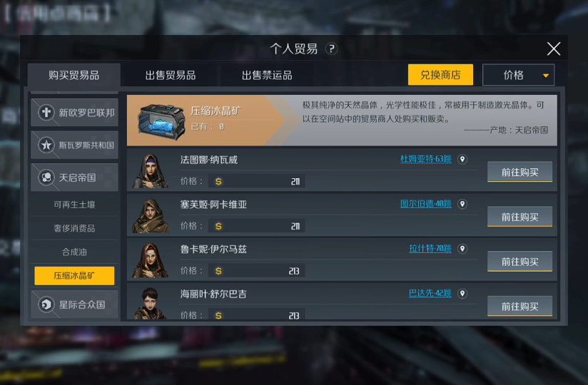This screenshot has width=588, height=385.
Task: Expand 新欧罗巴联邦 faction category
Action: click(x=74, y=113)
